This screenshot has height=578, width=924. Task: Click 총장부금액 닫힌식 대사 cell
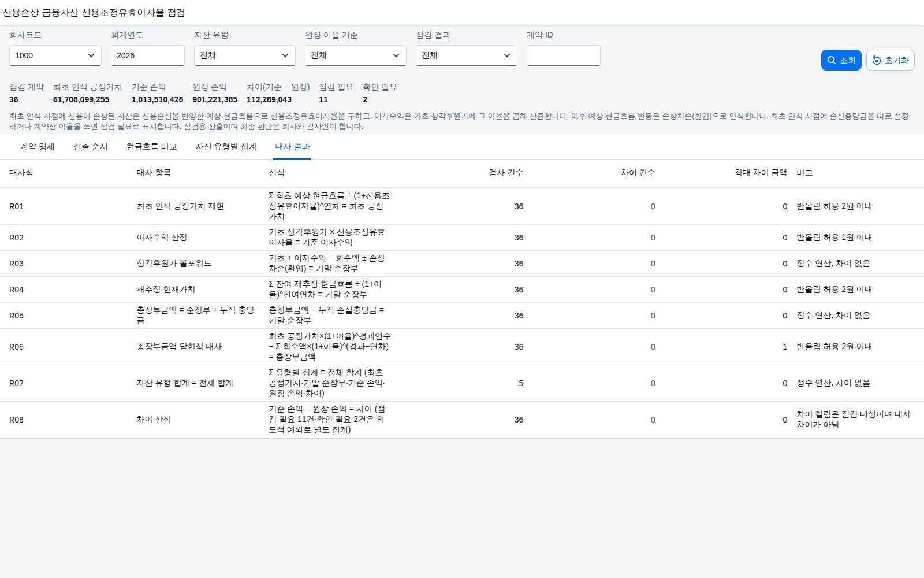click(179, 347)
